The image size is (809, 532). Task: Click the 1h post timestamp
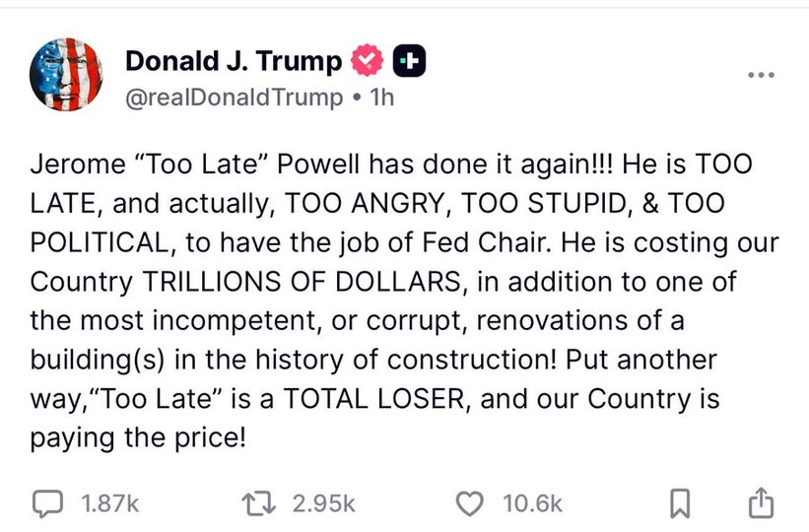pos(379,98)
